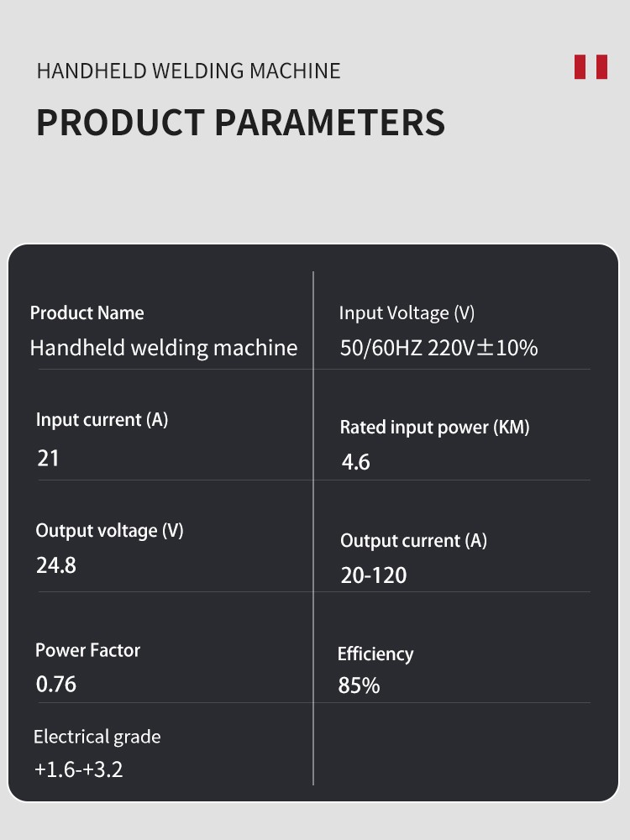Click the Output current (A) label
630x840 pixels.
pos(413,541)
